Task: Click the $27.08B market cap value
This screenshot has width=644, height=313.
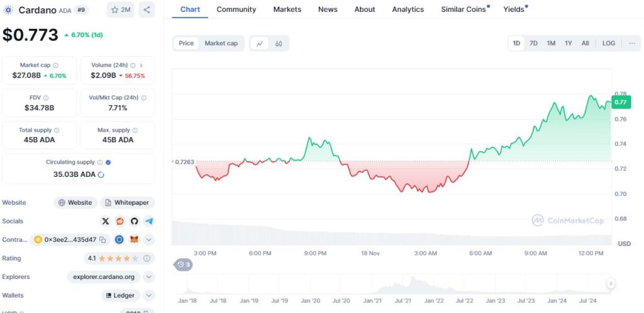Action: point(26,76)
